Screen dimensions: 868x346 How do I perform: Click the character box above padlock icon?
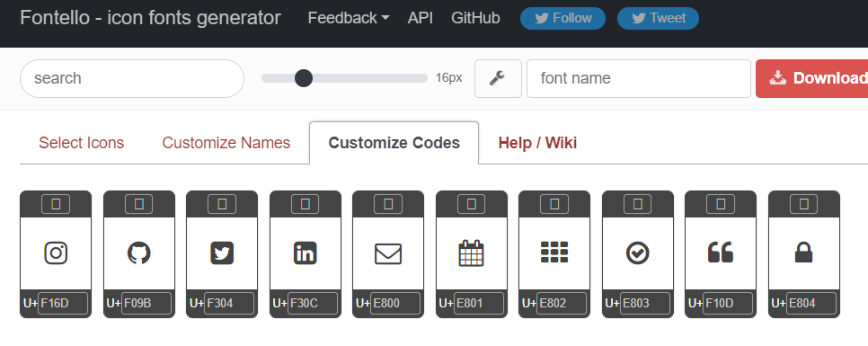point(804,204)
